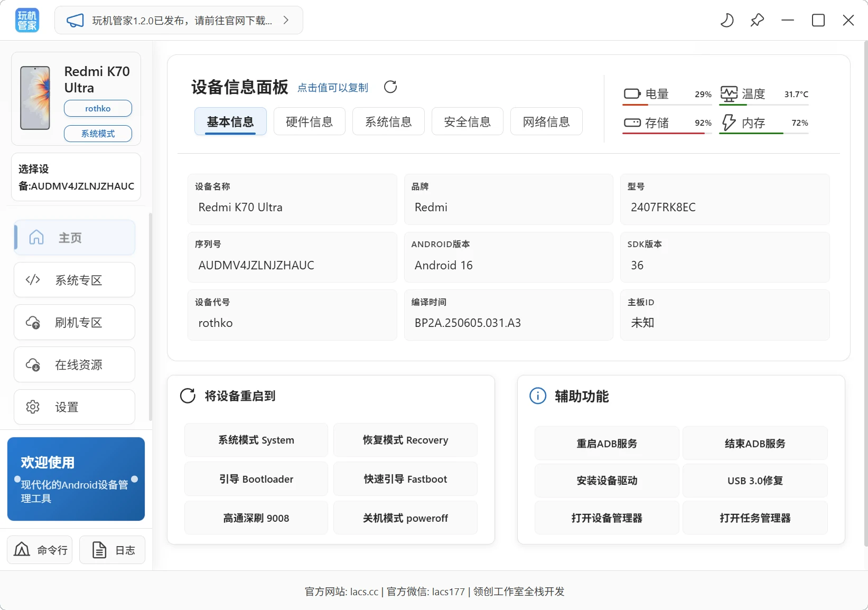Open the 命令行 command line panel
Screen dimensions: 868x610
tap(39, 550)
